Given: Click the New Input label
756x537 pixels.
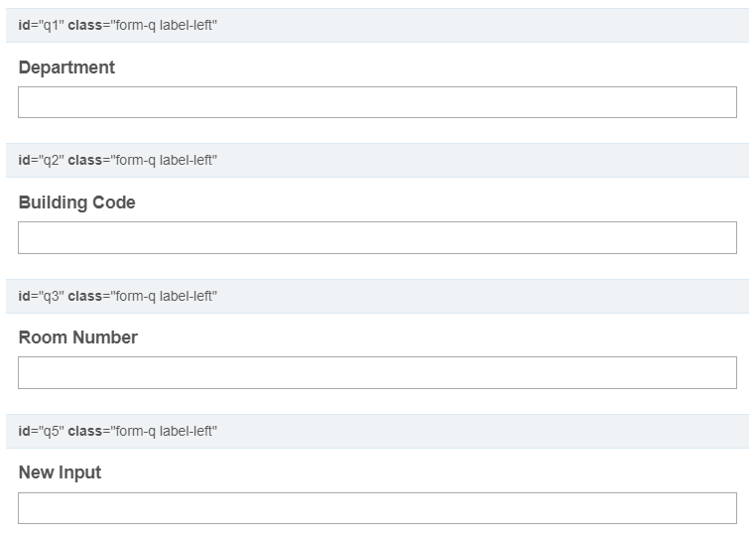Looking at the screenshot, I should [x=60, y=472].
